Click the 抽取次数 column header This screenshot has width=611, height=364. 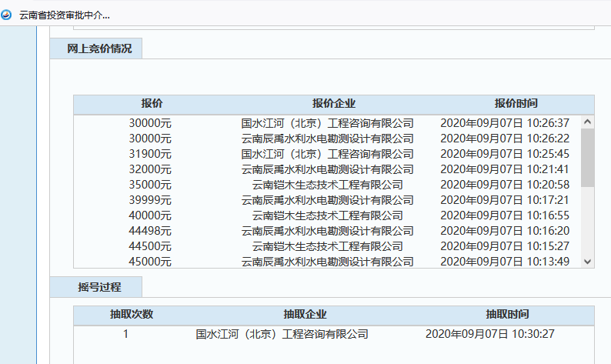pyautogui.click(x=132, y=314)
